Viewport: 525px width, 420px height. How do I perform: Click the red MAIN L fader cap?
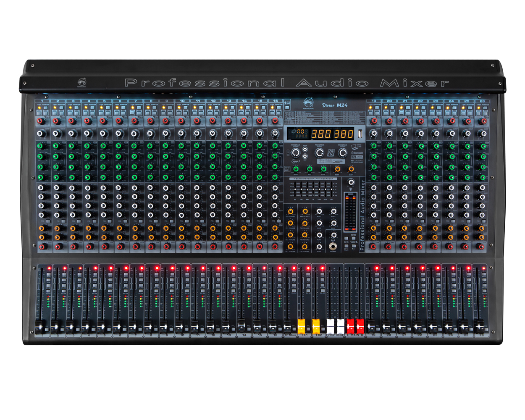[350, 325]
